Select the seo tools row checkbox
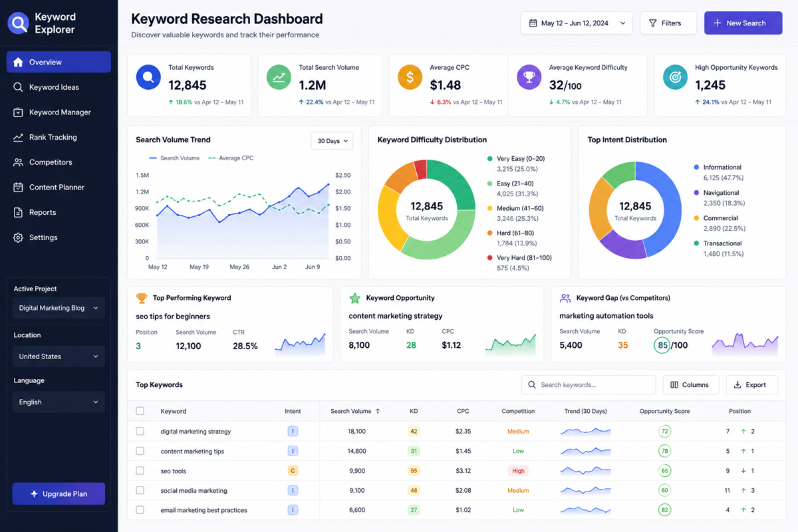 (x=140, y=470)
